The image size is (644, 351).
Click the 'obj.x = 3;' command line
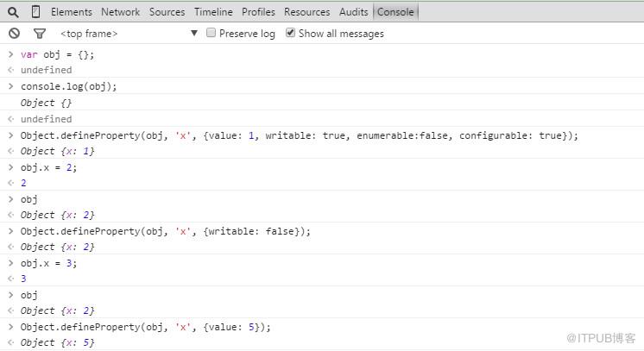click(49, 263)
